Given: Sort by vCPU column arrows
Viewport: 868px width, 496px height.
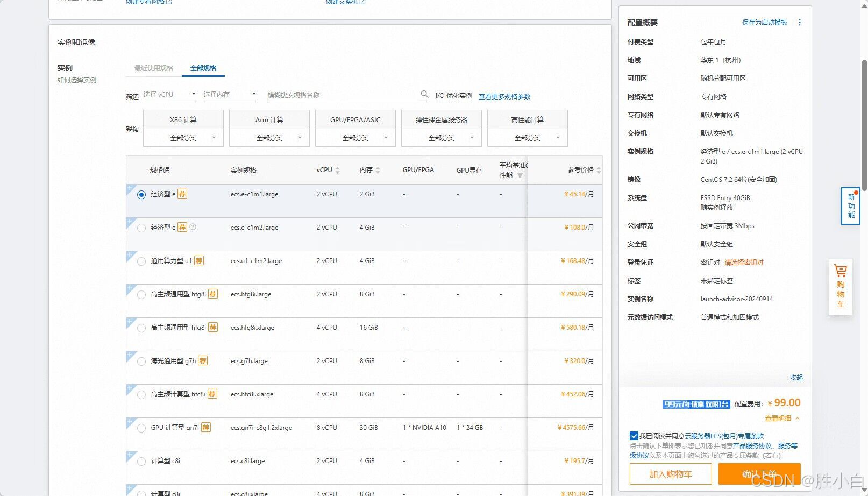Looking at the screenshot, I should tap(337, 170).
